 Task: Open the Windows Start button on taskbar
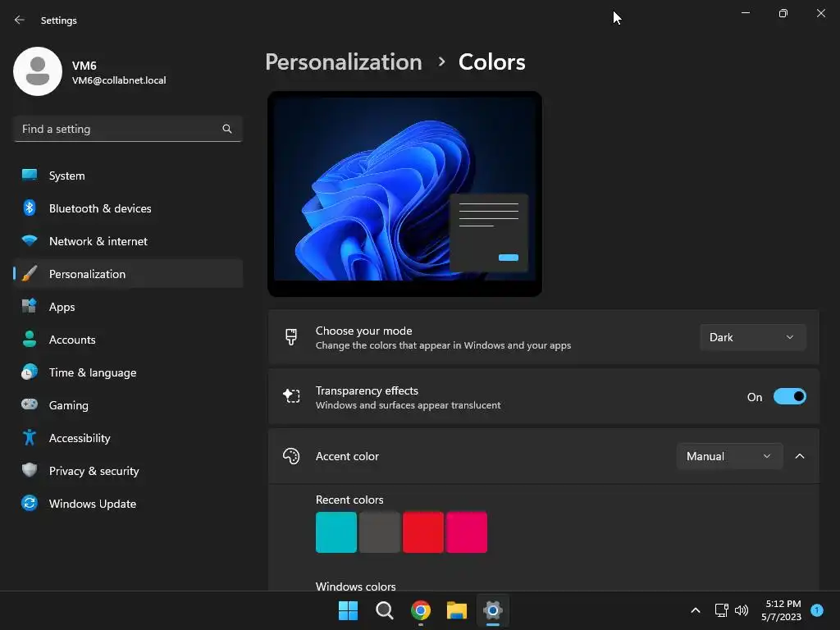[x=348, y=610]
